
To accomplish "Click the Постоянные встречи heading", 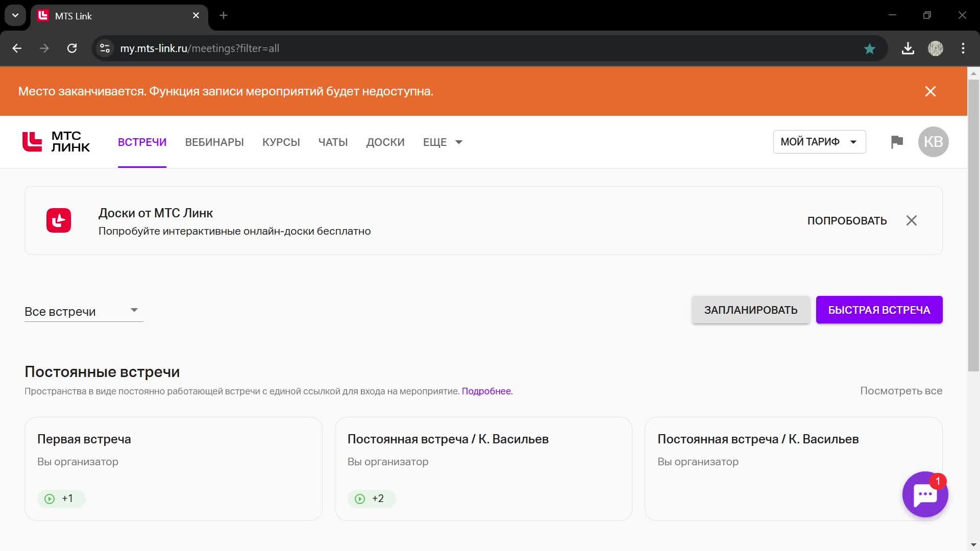I will 102,372.
